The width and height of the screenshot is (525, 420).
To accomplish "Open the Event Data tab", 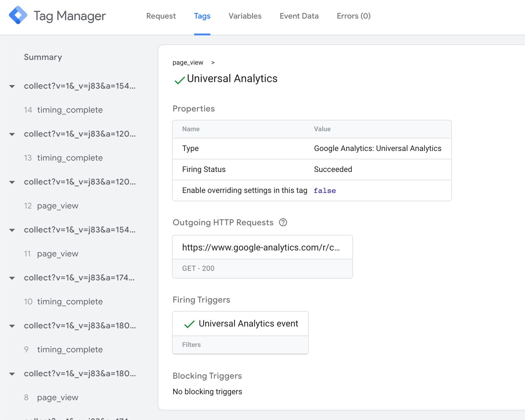I will pos(299,16).
